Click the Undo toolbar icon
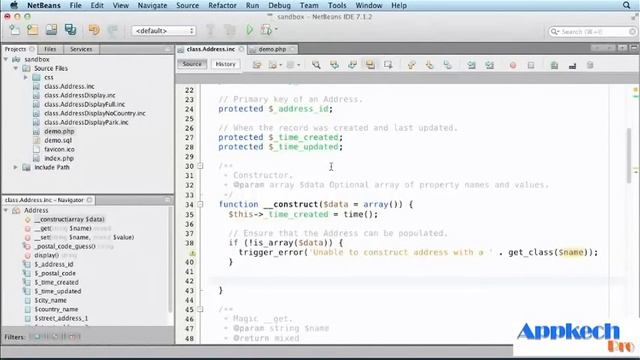 click(94, 30)
